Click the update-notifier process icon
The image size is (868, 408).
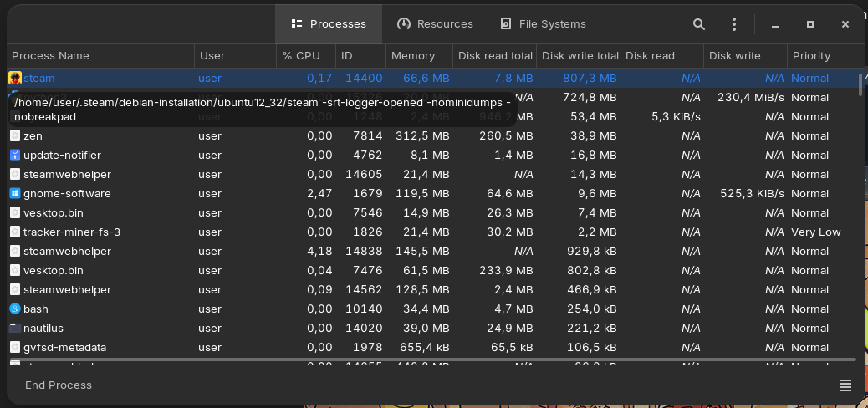(15, 155)
